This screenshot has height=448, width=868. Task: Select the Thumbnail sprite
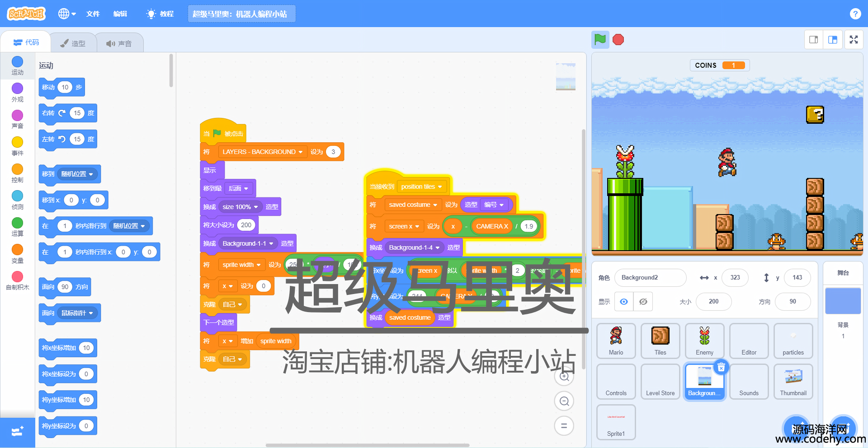point(793,382)
